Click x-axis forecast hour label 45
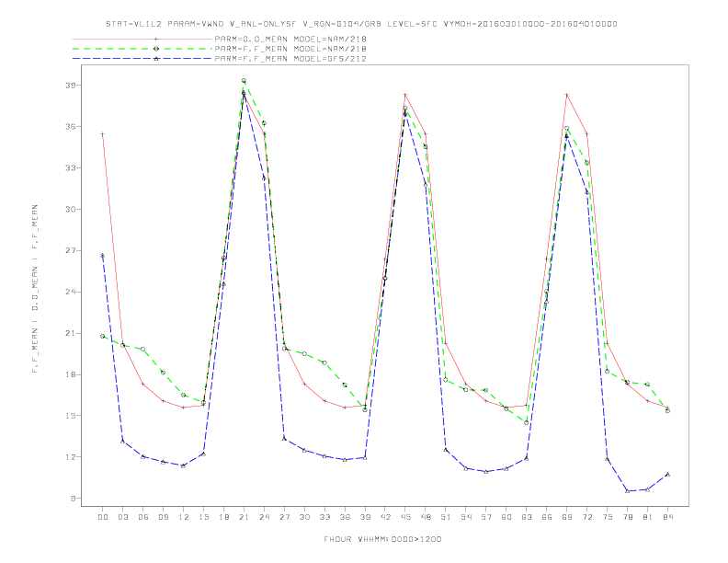This screenshot has height=563, width=728. [x=405, y=517]
